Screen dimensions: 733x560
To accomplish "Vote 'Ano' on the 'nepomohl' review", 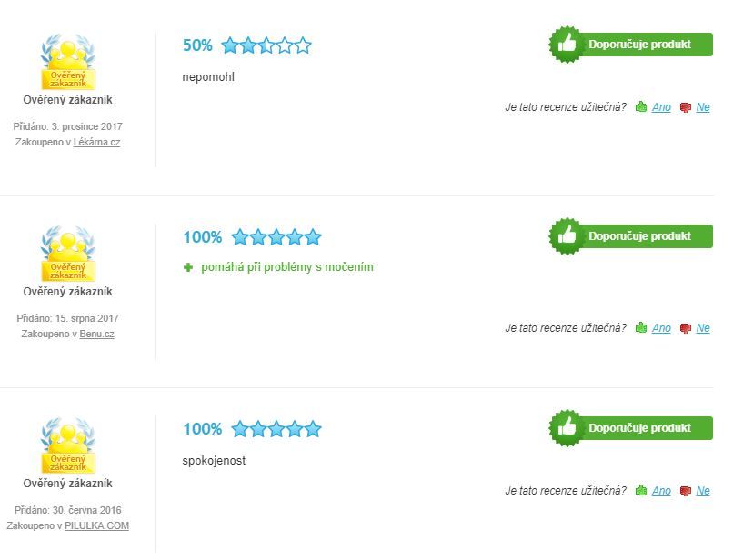I will (661, 107).
